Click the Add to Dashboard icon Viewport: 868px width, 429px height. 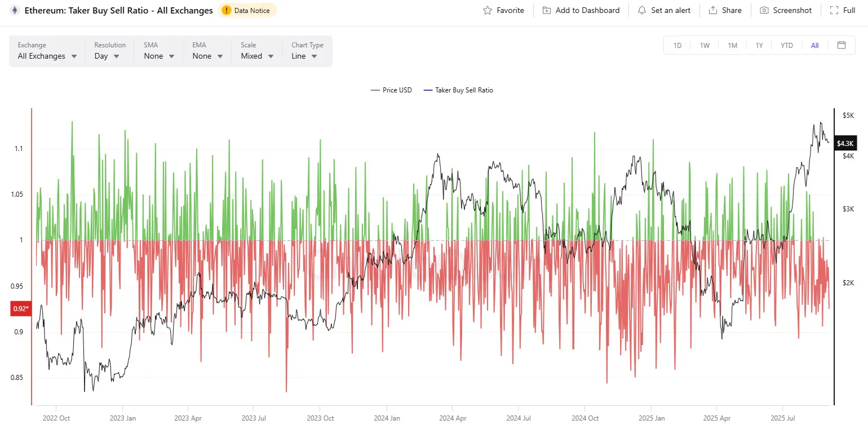546,10
